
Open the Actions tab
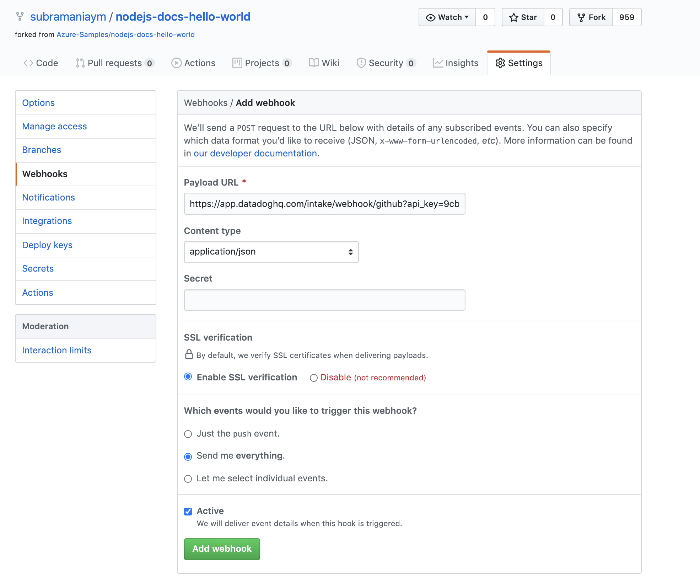[x=194, y=63]
